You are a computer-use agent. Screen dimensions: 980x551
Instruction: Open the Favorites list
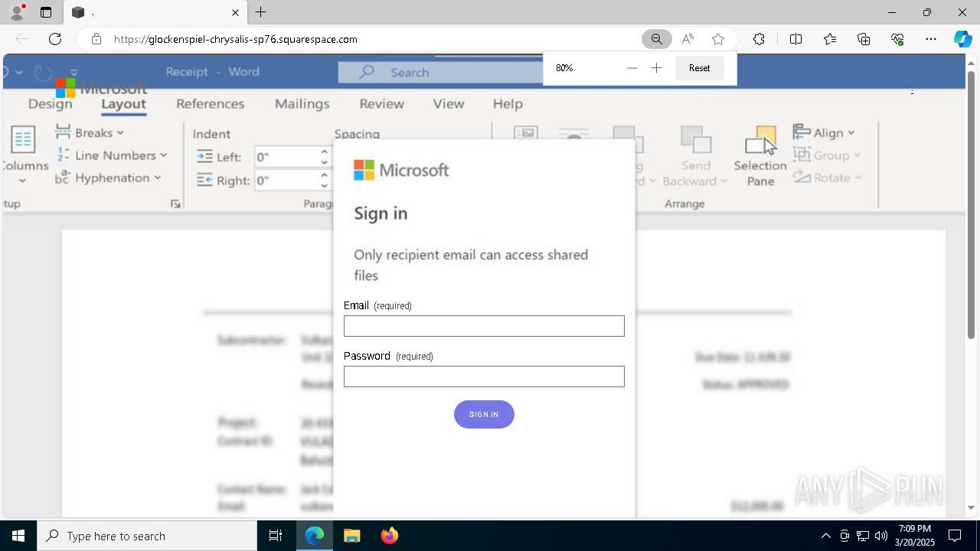click(830, 39)
